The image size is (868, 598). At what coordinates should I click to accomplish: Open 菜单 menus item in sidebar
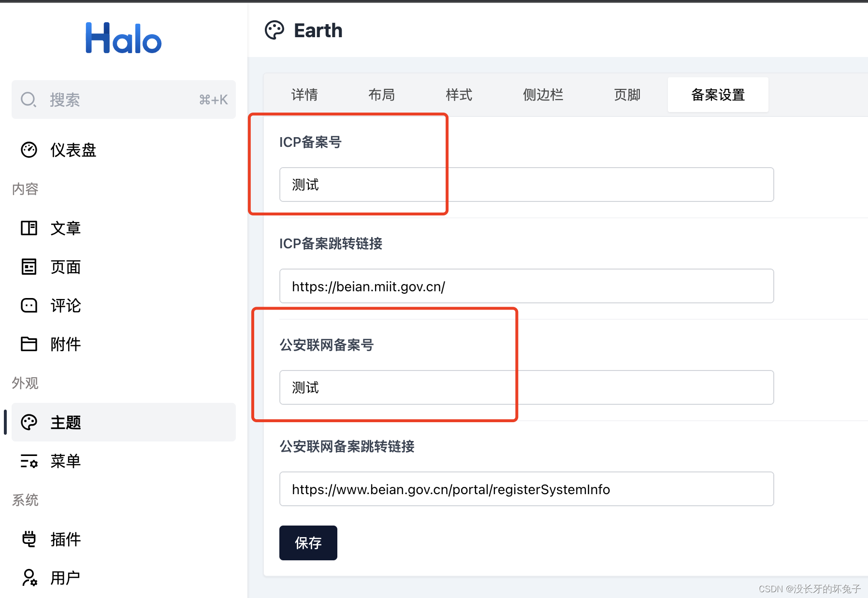pos(124,461)
